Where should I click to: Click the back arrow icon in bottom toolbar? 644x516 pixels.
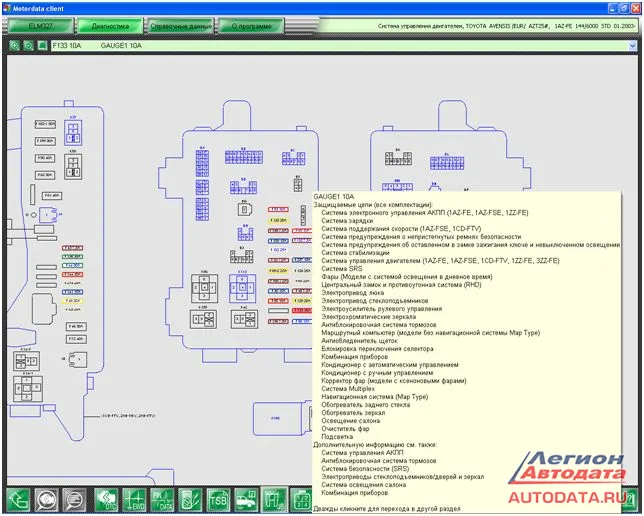[18, 500]
